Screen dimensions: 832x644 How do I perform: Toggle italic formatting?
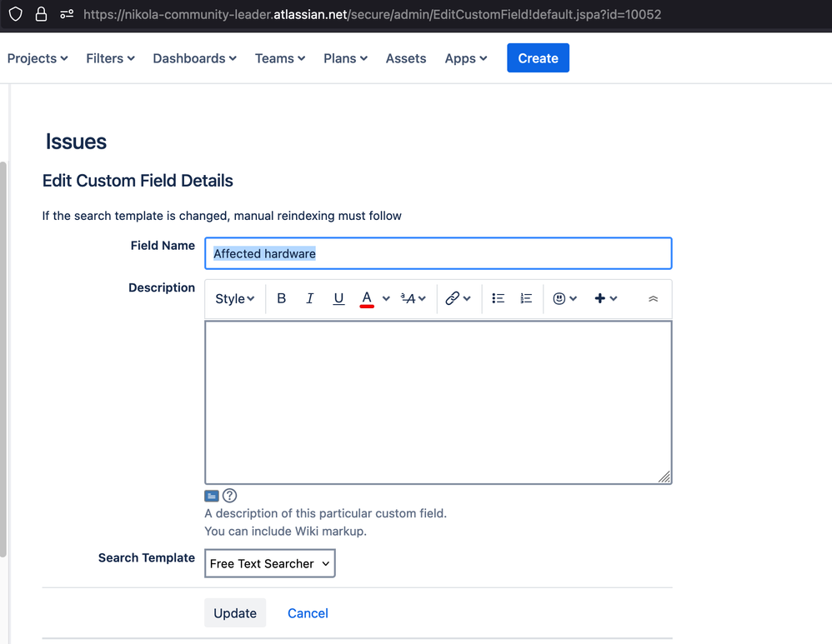(x=310, y=298)
